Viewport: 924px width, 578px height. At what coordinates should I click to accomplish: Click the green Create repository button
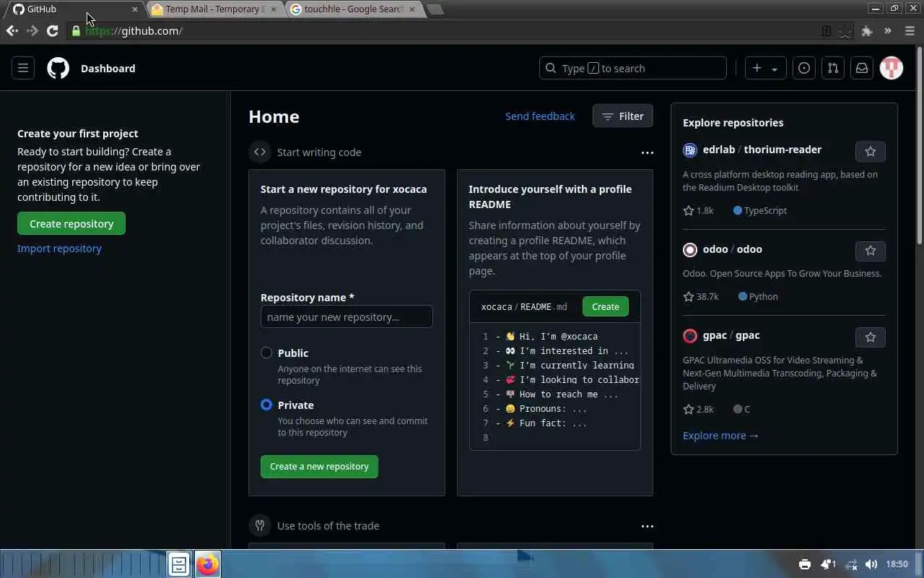tap(71, 223)
